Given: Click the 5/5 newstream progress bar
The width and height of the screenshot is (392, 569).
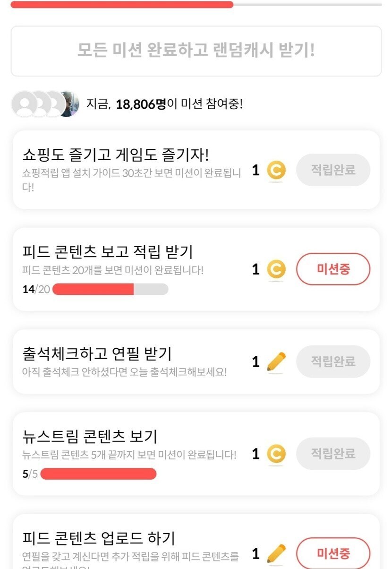Looking at the screenshot, I should (98, 474).
